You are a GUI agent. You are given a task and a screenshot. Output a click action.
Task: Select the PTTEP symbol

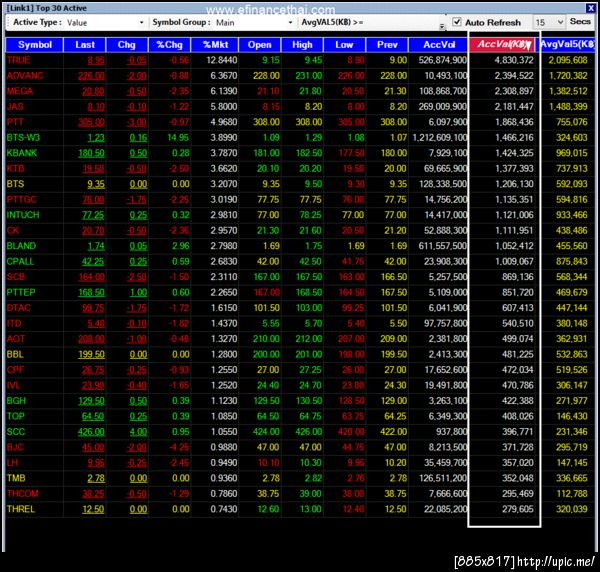21,292
